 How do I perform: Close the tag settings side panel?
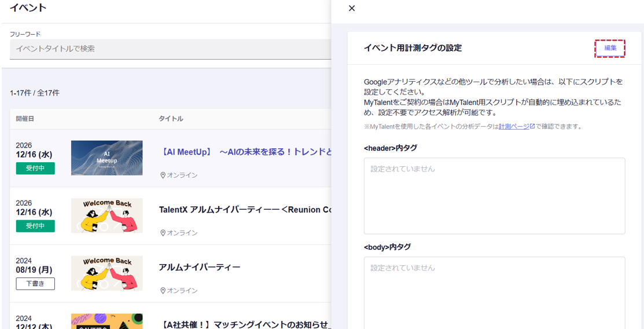pyautogui.click(x=352, y=8)
